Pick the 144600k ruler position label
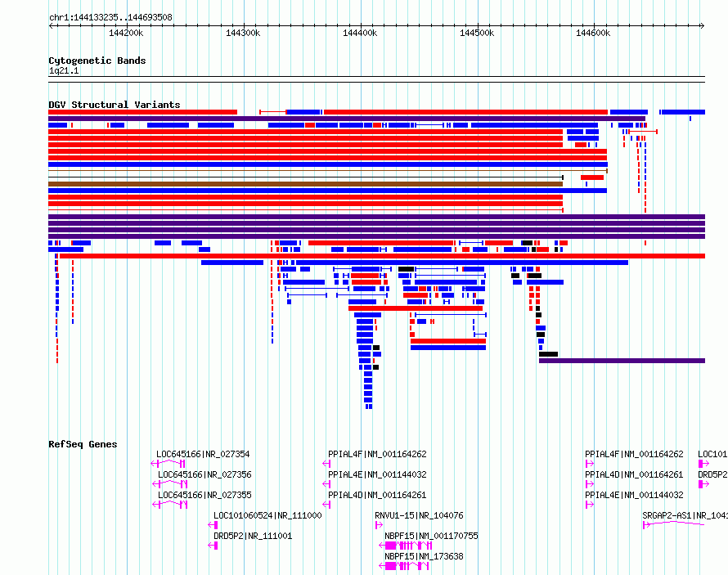 tap(593, 33)
